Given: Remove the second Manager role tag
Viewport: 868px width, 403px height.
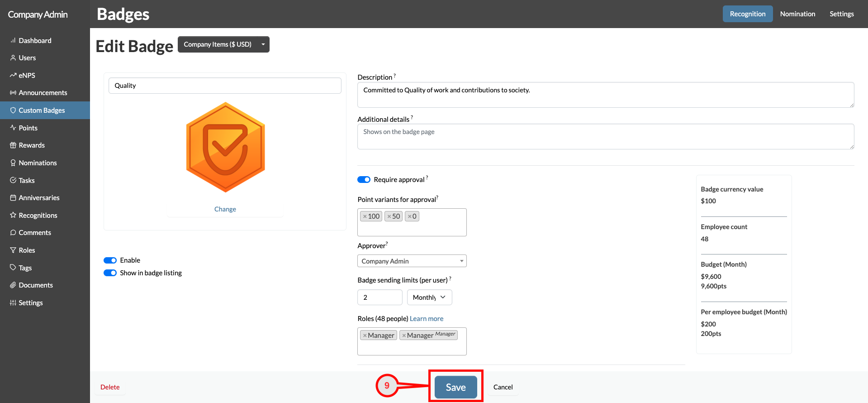Looking at the screenshot, I should (404, 336).
